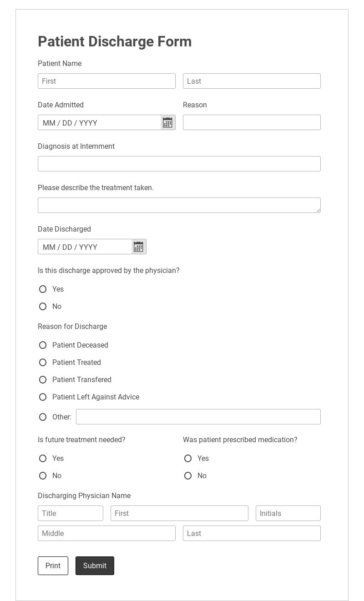Click the Other reason text box
364x601 pixels.
pos(198,417)
